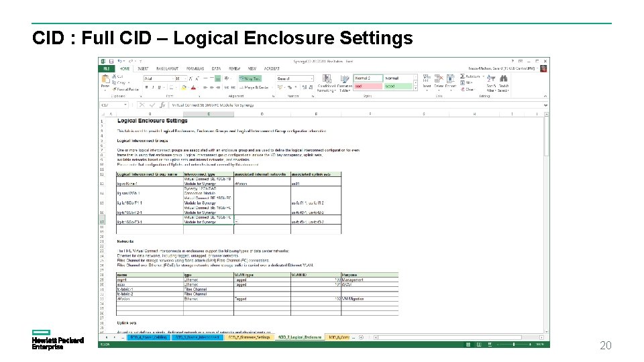Toggle bottom vertical alignment button
This screenshot has width=644, height=362.
coord(217,78)
